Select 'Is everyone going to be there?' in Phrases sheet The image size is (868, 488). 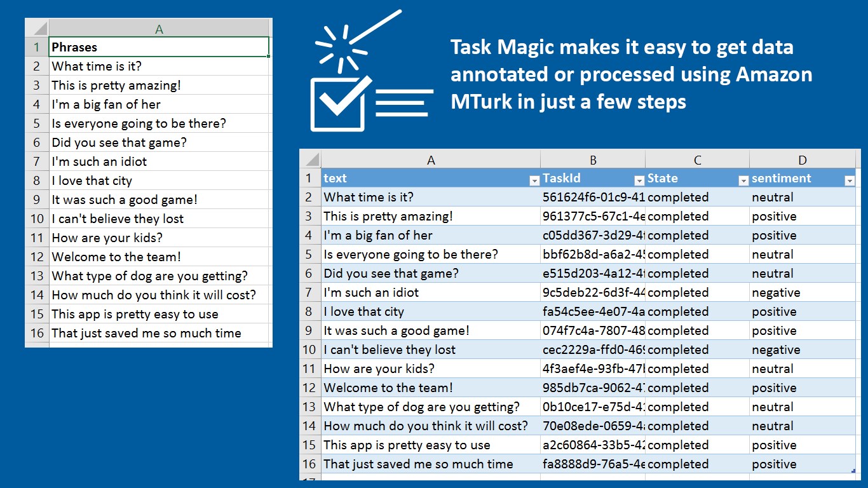159,123
